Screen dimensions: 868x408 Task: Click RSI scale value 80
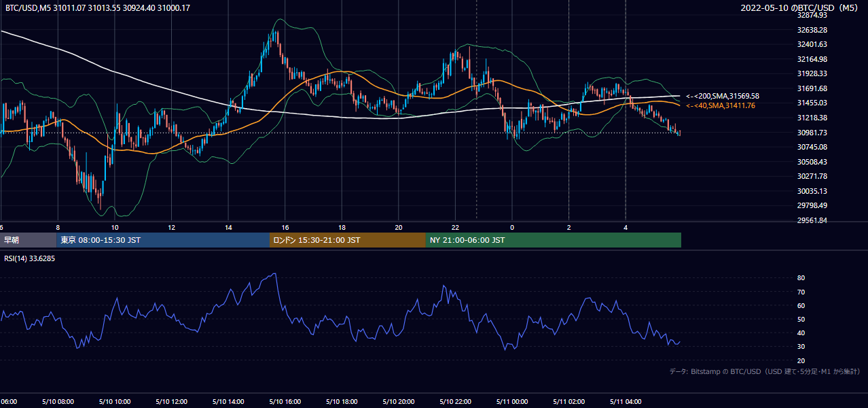click(801, 278)
